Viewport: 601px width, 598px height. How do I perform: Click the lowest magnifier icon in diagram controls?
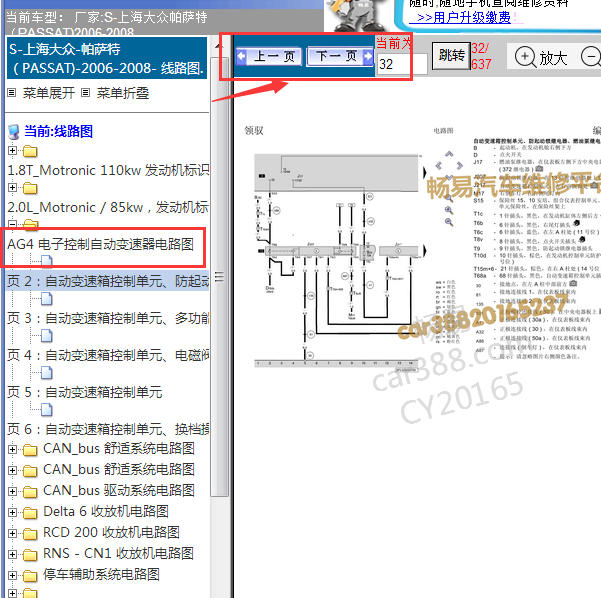pyautogui.click(x=449, y=222)
